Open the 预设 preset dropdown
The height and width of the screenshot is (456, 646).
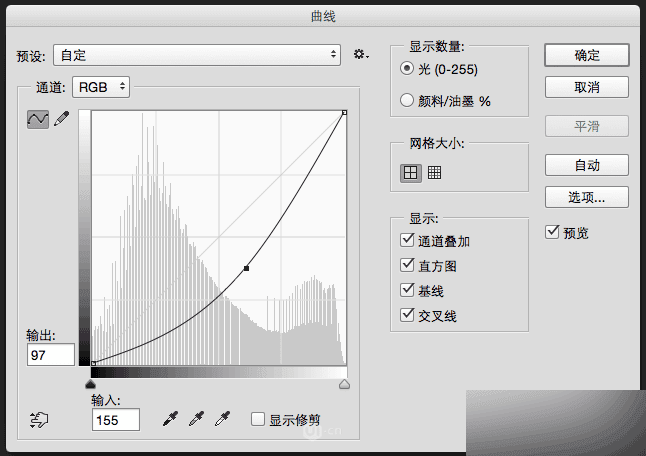point(197,55)
